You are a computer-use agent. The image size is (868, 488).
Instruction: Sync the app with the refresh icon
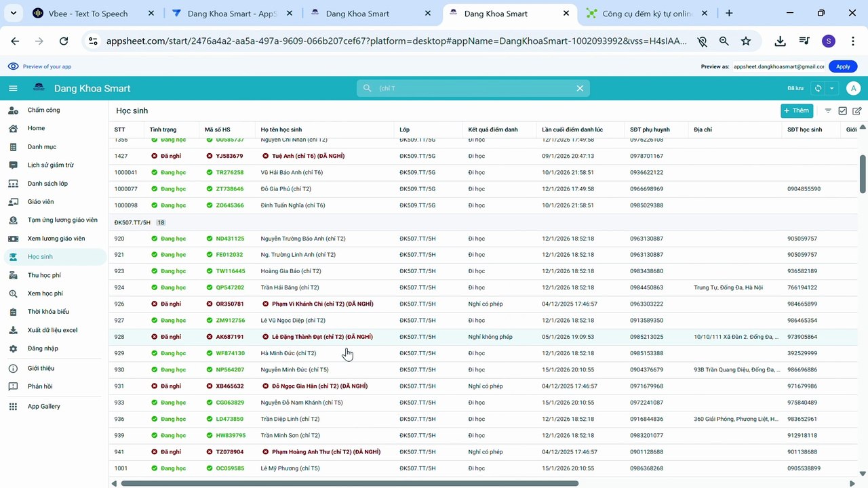click(818, 88)
